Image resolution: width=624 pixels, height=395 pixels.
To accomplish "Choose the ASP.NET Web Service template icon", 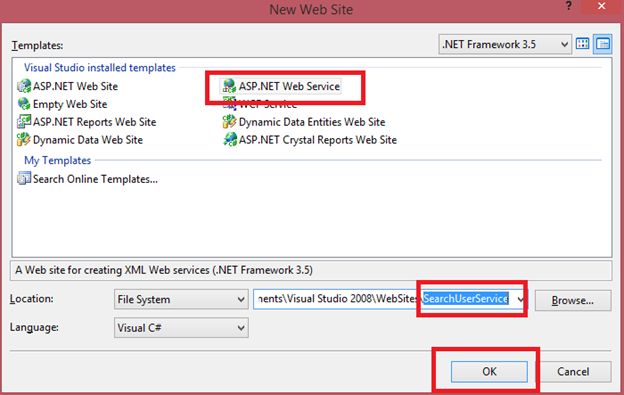I will tap(229, 86).
